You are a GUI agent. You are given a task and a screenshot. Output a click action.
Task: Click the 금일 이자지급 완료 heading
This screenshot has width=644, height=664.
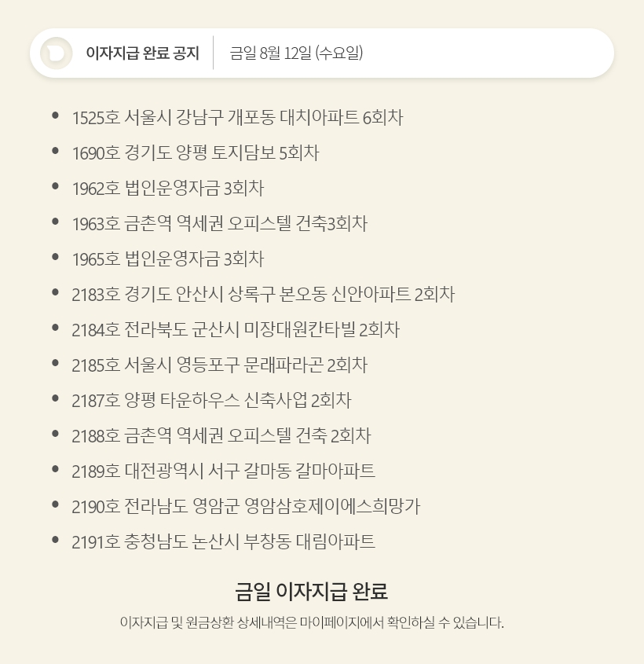[x=311, y=591]
